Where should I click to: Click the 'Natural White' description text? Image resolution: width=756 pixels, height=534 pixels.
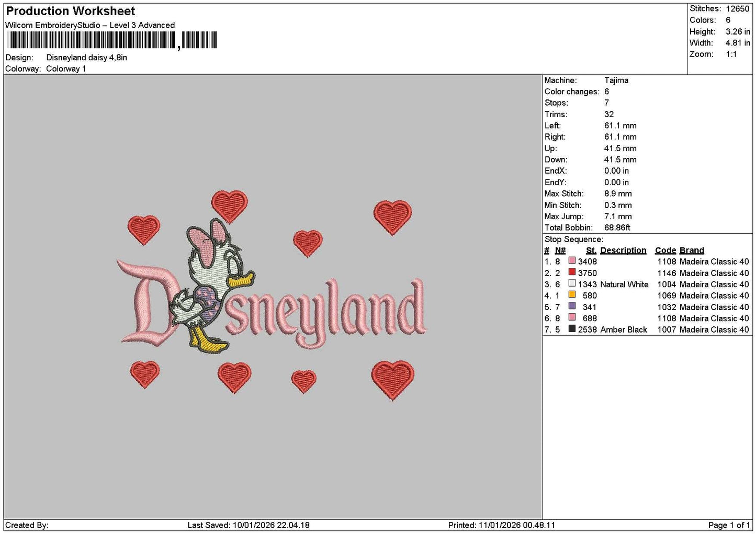624,285
